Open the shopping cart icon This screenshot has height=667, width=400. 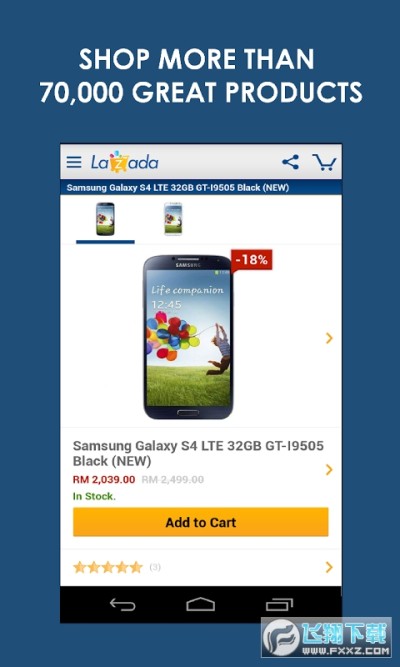point(324,162)
